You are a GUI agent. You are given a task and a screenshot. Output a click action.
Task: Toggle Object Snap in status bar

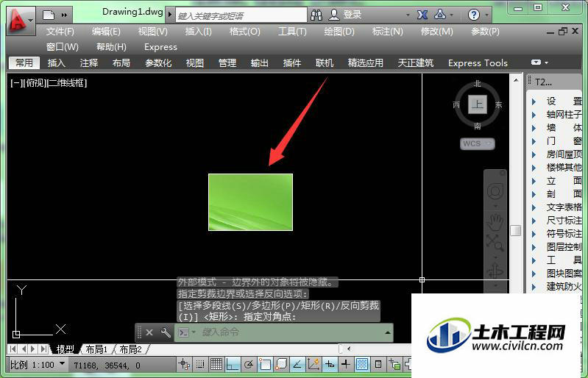tap(265, 364)
